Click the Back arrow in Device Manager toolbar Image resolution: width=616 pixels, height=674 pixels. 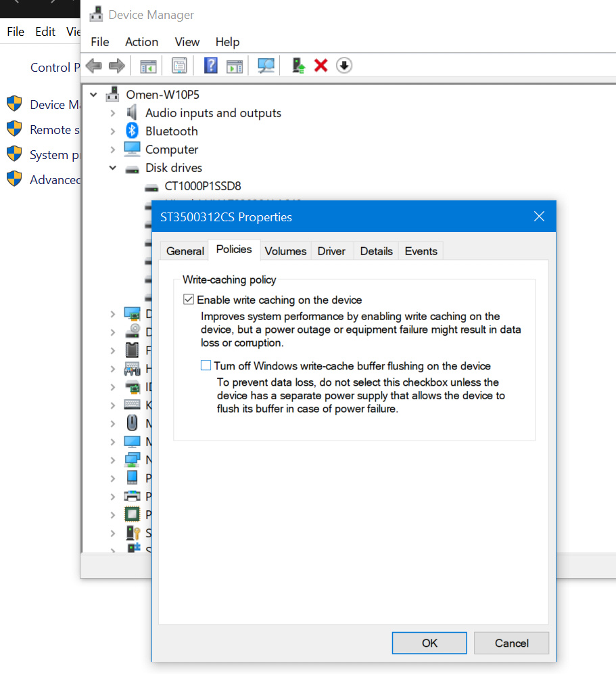pos(93,66)
